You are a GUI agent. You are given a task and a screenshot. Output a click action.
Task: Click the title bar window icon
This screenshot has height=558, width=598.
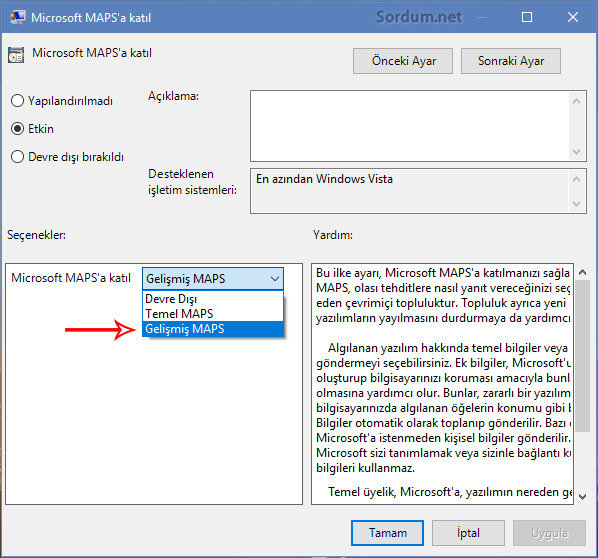point(18,17)
